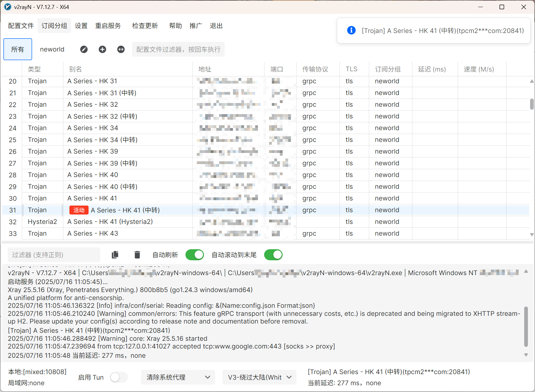The height and width of the screenshot is (392, 535).
Task: Select server row A Series - HK 43
Action: click(265, 233)
